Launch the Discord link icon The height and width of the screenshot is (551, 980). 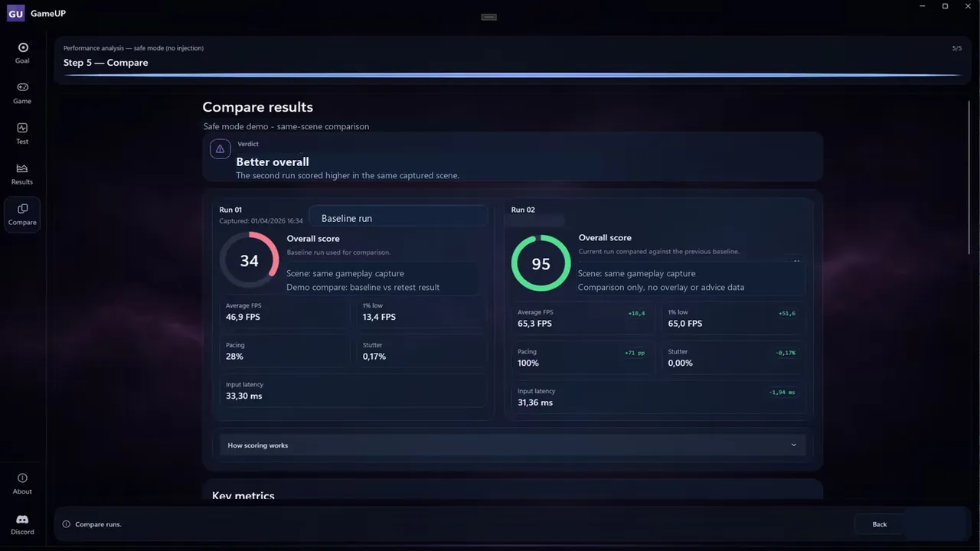coord(22,519)
